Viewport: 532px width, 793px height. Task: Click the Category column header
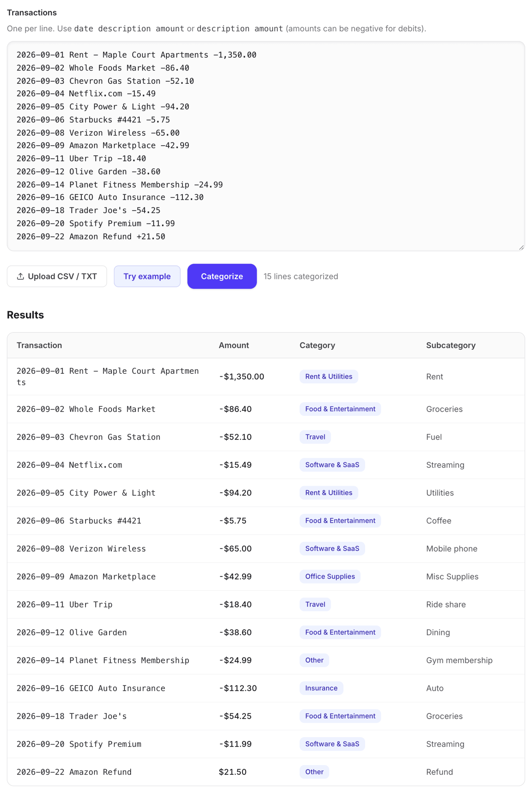[317, 345]
